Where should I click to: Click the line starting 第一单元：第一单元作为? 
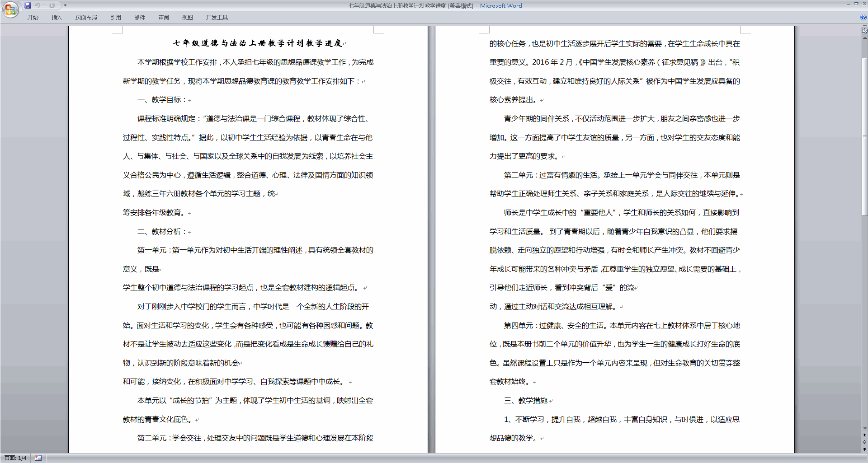tap(255, 250)
